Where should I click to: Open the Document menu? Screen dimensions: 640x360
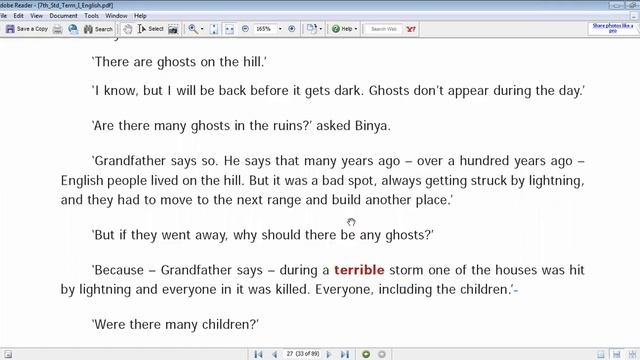coord(63,16)
